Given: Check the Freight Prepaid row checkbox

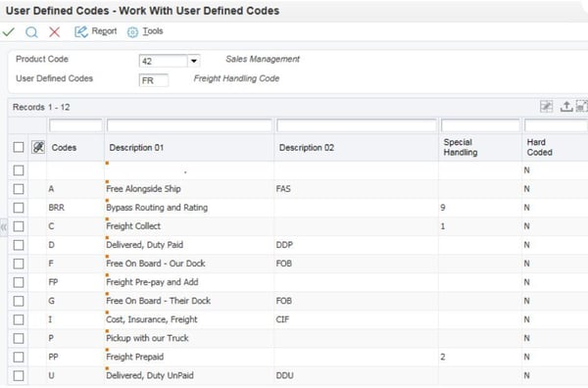Looking at the screenshot, I should coord(19,357).
